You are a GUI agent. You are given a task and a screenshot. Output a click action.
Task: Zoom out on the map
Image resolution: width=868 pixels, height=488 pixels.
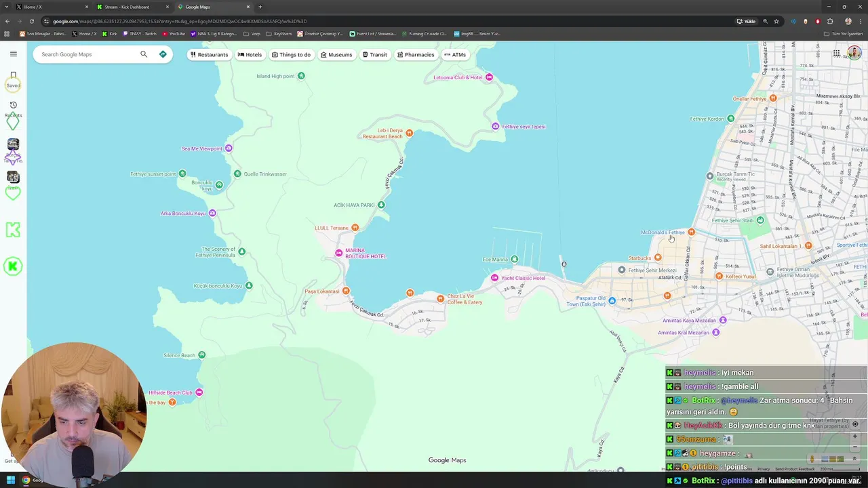(x=855, y=447)
